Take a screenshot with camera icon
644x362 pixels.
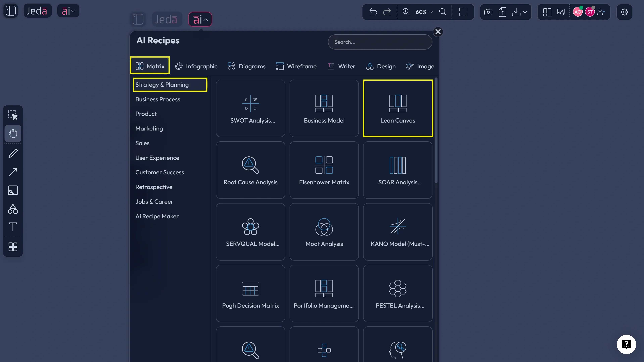click(488, 12)
